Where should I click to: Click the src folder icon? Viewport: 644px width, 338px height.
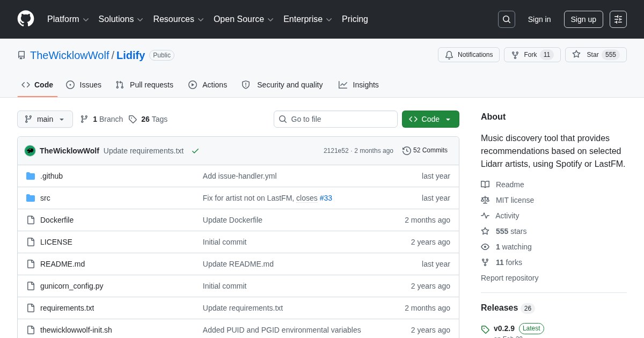click(31, 198)
